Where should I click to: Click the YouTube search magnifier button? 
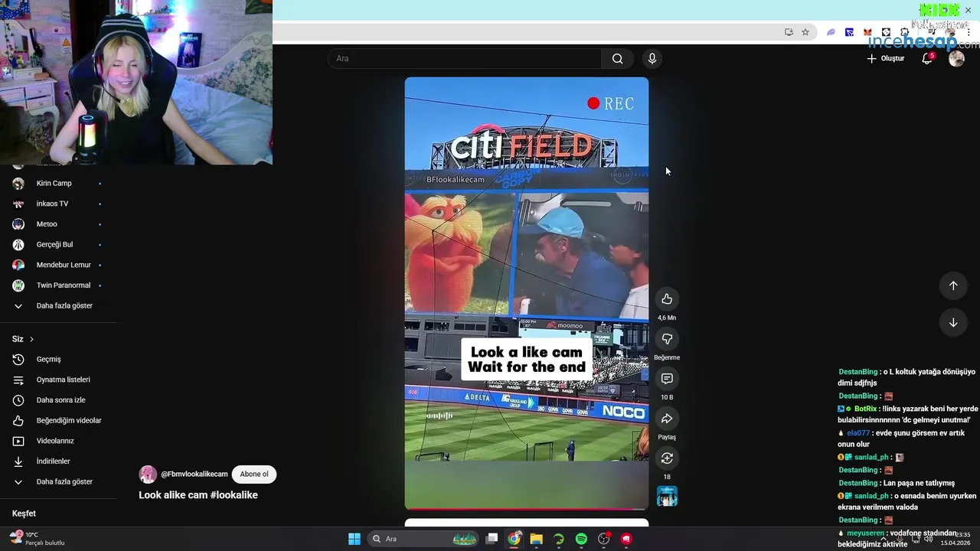pos(617,59)
